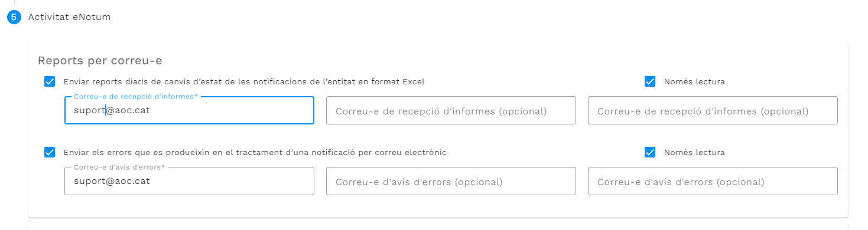The width and height of the screenshot is (868, 230).
Task: Select the middle optional recepció d'informes email field
Action: tap(451, 110)
